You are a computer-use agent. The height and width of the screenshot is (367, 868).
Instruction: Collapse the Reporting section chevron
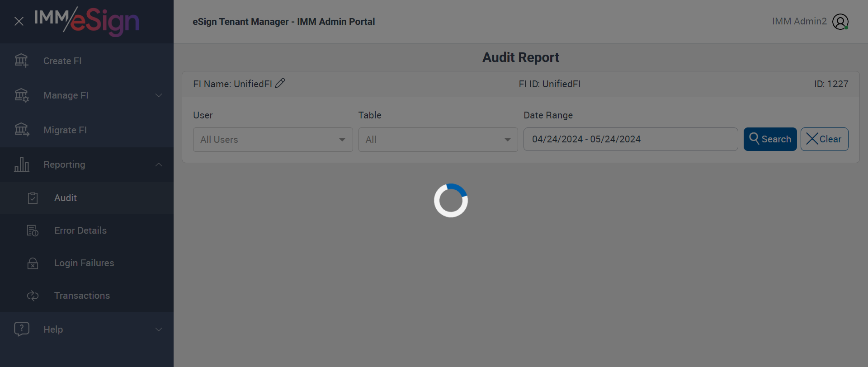(x=159, y=165)
